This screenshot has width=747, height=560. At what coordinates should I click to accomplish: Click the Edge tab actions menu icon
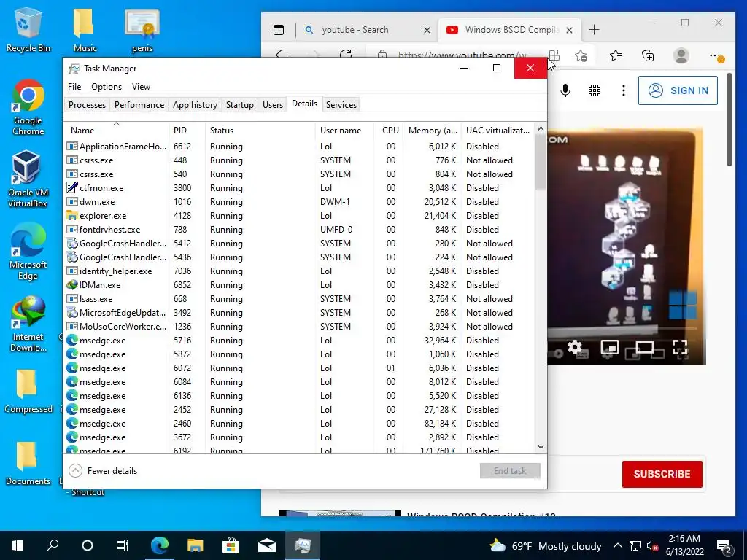tap(279, 30)
